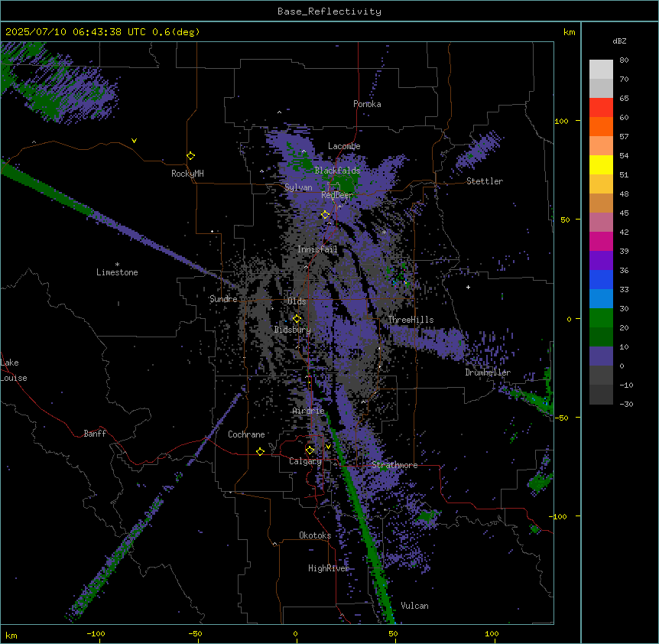The image size is (659, 644).
Task: Click the yellow diamond marker above RockyMH
Action: point(191,156)
